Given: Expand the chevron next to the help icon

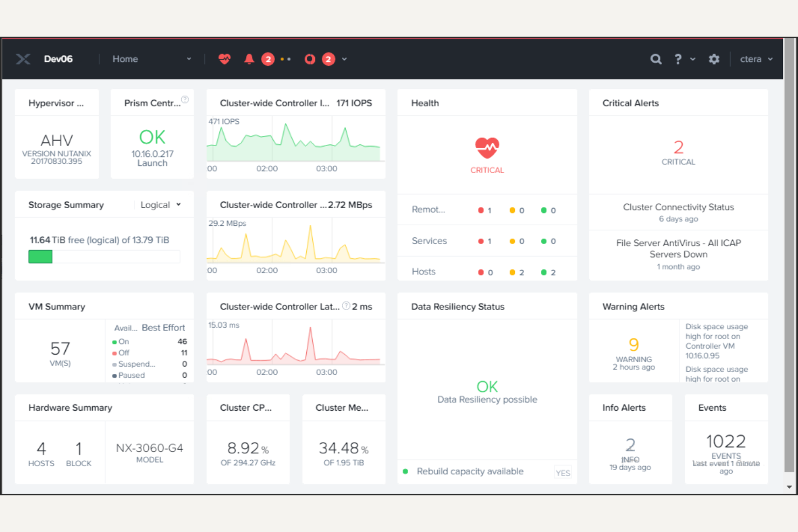Looking at the screenshot, I should point(692,59).
